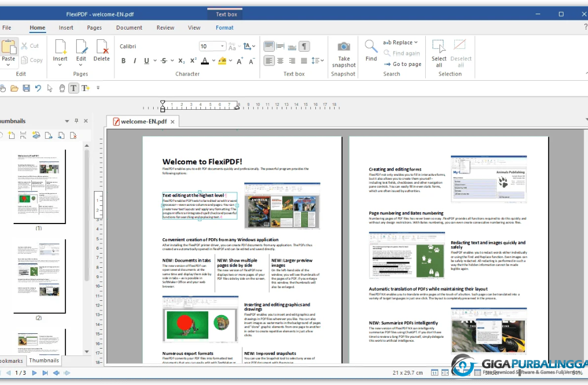Viewport: 588px width, 385px height.
Task: Apply yellow highlight color swatch
Action: [223, 61]
